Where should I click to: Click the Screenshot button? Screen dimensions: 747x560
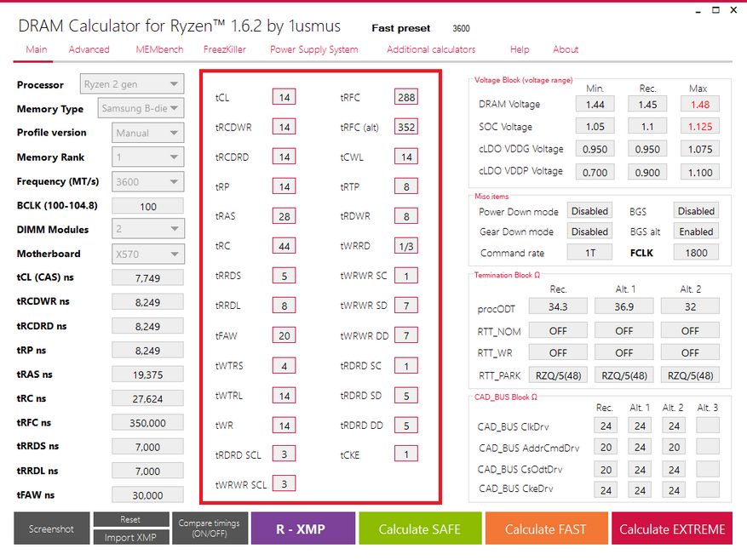(51, 529)
